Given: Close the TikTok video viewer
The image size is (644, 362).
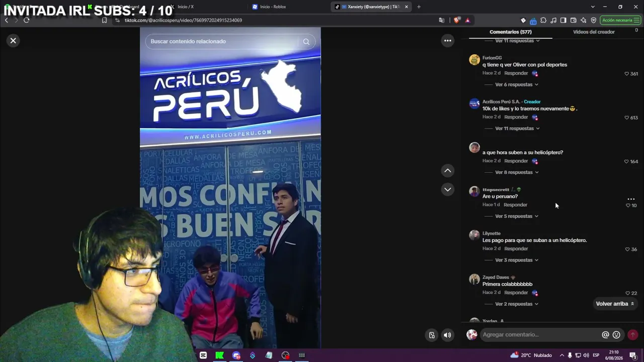Looking at the screenshot, I should pyautogui.click(x=13, y=41).
